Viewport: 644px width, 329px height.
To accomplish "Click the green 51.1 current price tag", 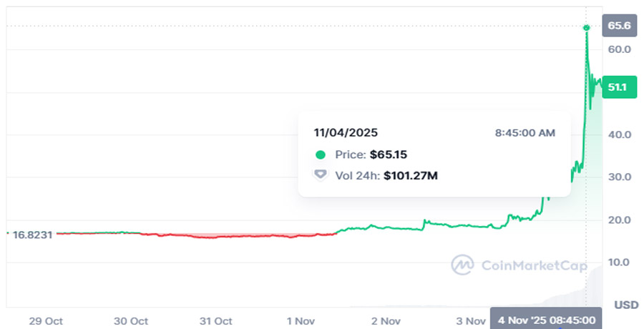I will pyautogui.click(x=618, y=87).
